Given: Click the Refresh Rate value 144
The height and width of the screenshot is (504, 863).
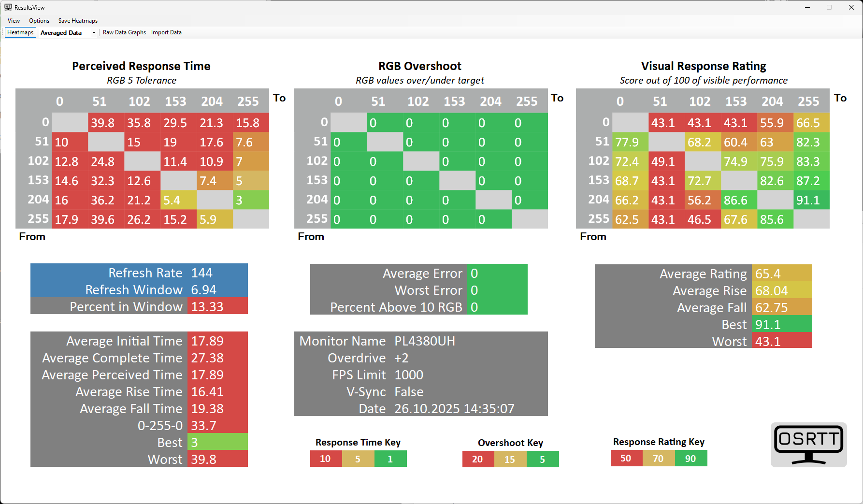Looking at the screenshot, I should point(202,273).
